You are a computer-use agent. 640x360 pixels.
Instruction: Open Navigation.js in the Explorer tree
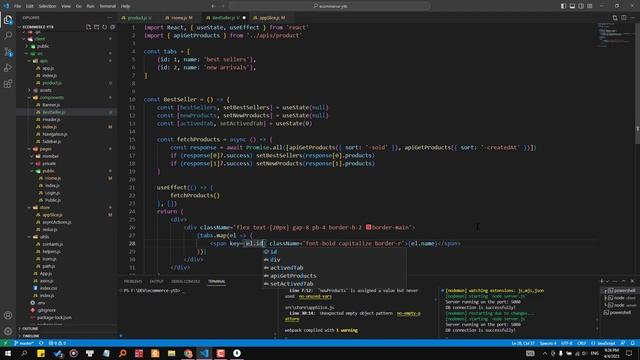click(55, 134)
